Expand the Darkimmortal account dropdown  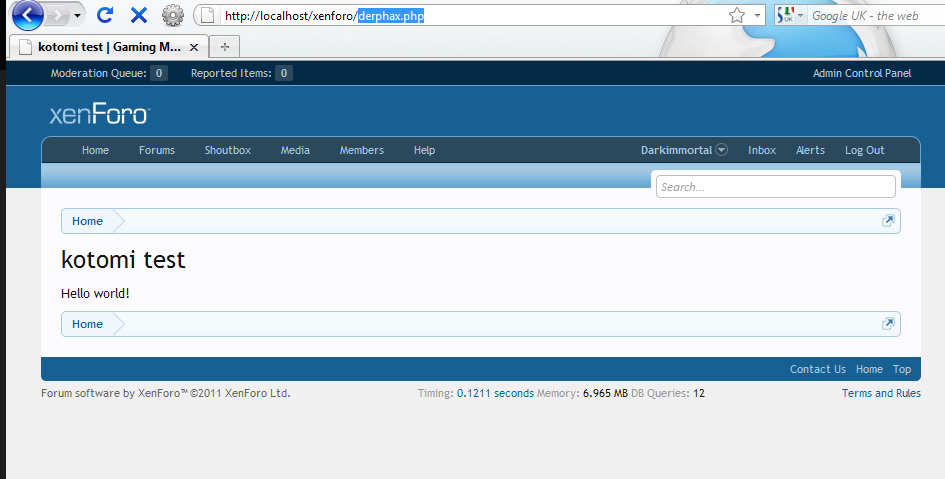(x=721, y=150)
